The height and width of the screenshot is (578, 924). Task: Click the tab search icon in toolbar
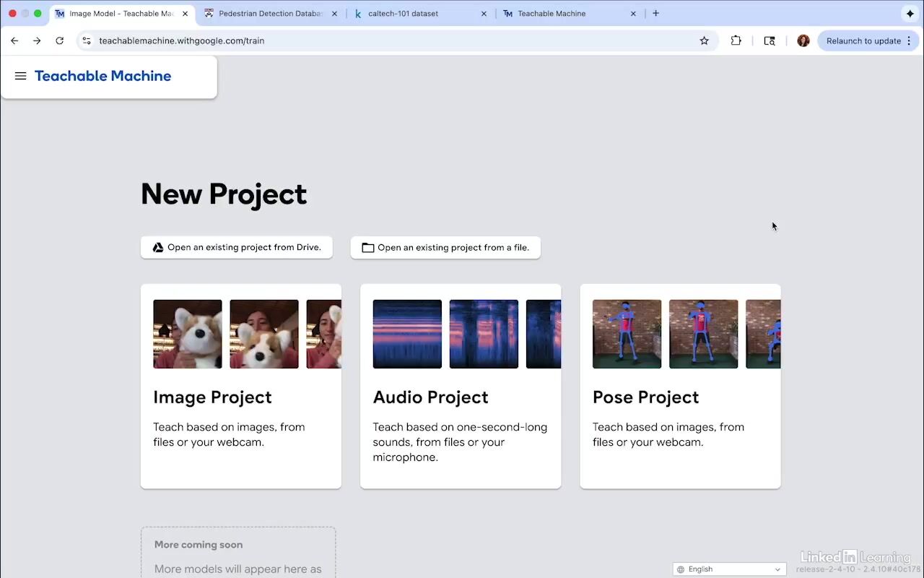pos(770,41)
